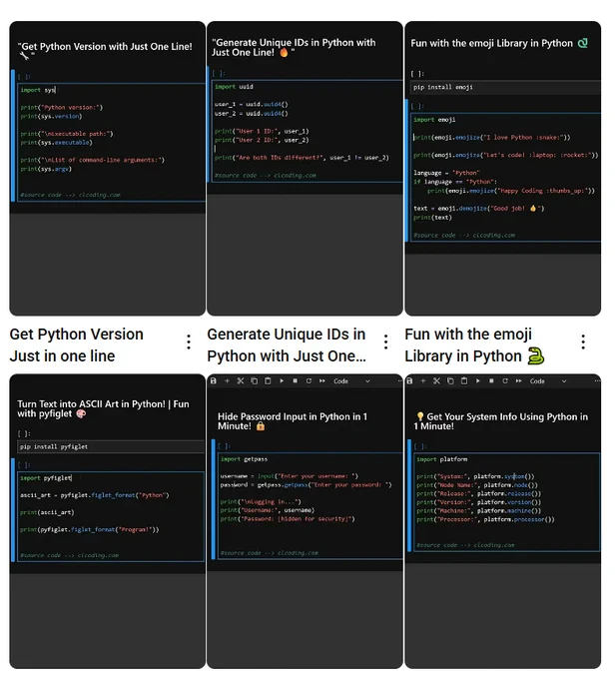This screenshot has width=616, height=679.
Task: Open the "Generate Unique IDs in Python" video thumbnail
Action: tap(305, 169)
